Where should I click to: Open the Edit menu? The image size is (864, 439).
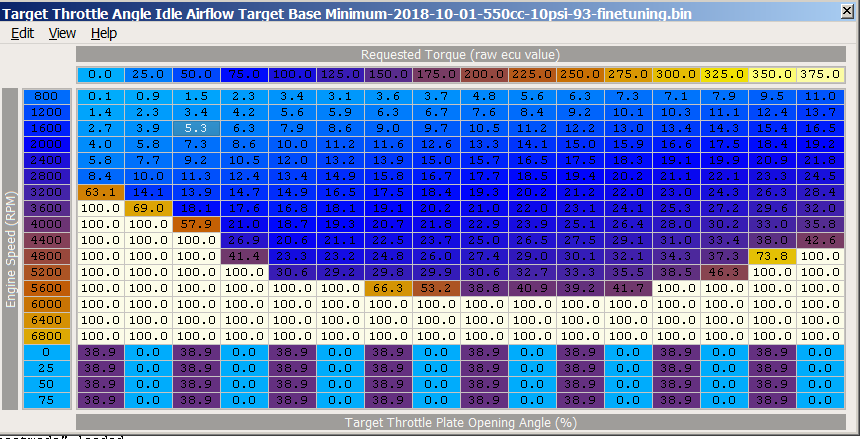(22, 33)
